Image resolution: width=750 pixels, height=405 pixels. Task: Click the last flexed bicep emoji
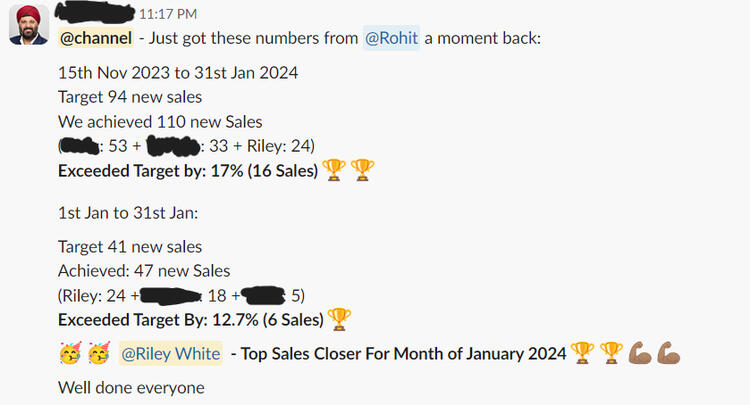click(x=669, y=353)
